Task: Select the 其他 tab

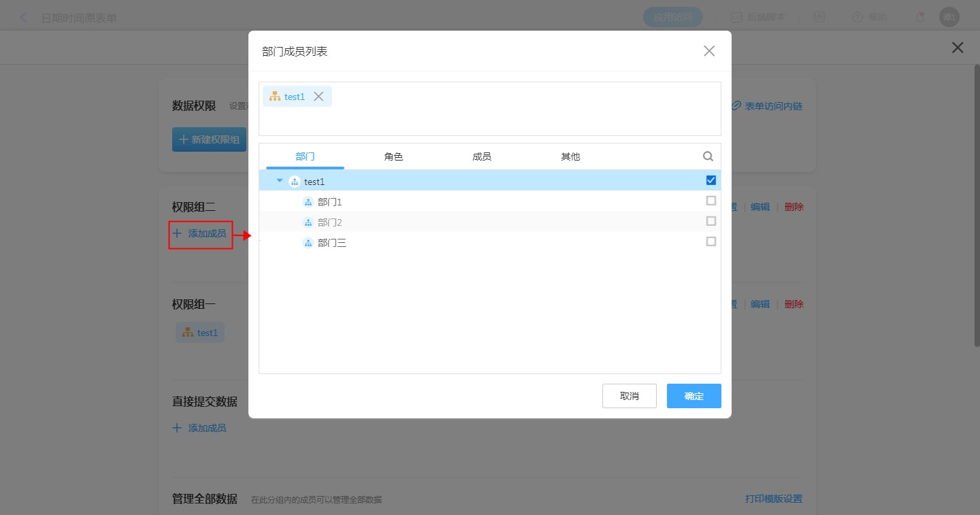Action: pos(570,156)
